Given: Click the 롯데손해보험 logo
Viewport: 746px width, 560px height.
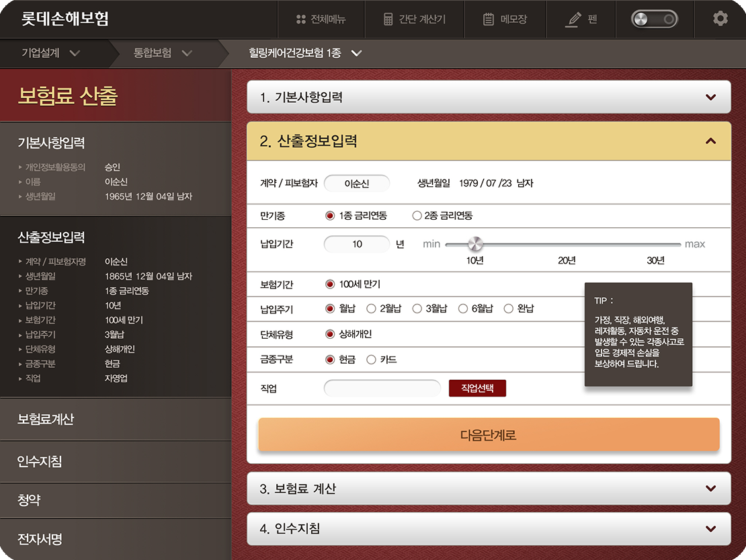Looking at the screenshot, I should 65,19.
